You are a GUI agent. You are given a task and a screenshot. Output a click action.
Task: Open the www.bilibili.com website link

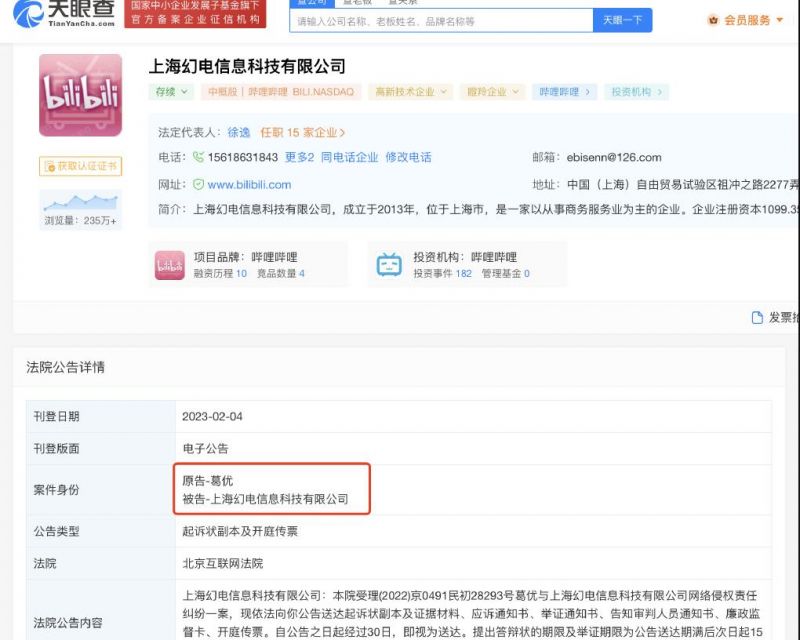pos(249,185)
